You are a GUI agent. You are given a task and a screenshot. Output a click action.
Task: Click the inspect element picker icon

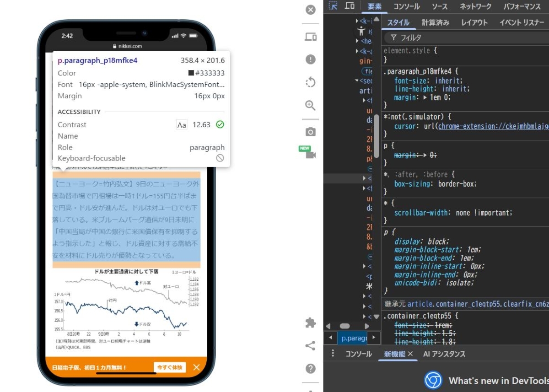tap(333, 6)
